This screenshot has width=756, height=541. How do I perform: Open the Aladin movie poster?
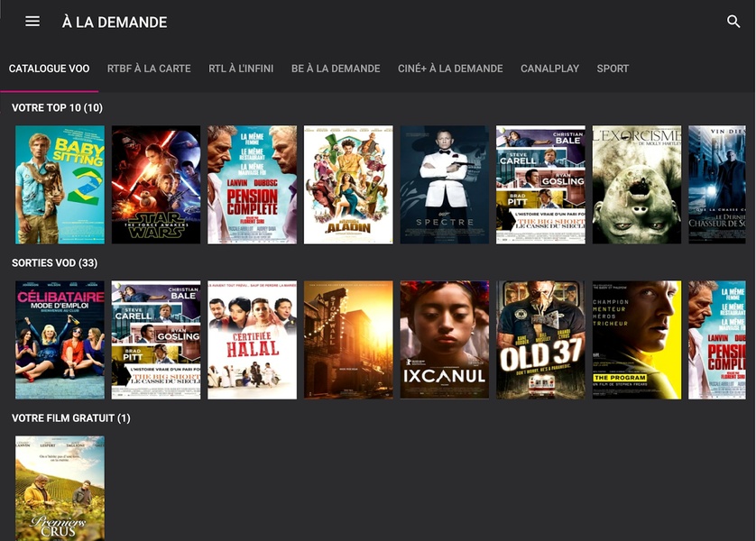pos(348,185)
